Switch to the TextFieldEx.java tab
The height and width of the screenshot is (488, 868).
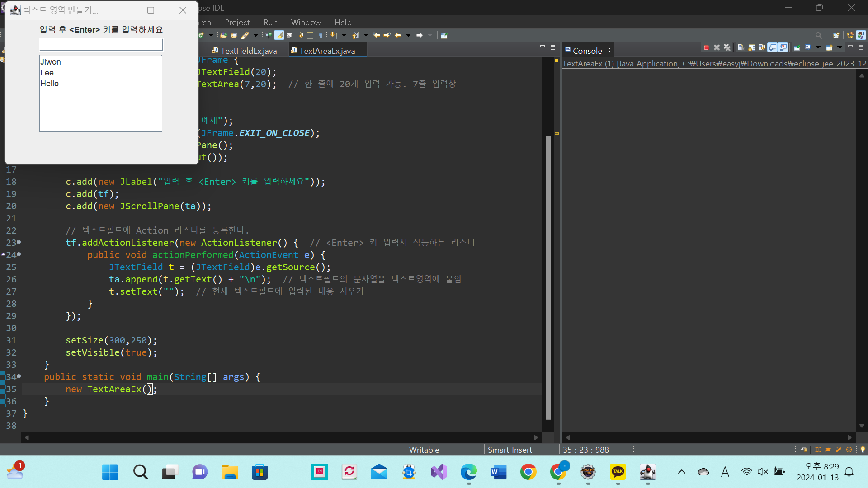point(248,51)
